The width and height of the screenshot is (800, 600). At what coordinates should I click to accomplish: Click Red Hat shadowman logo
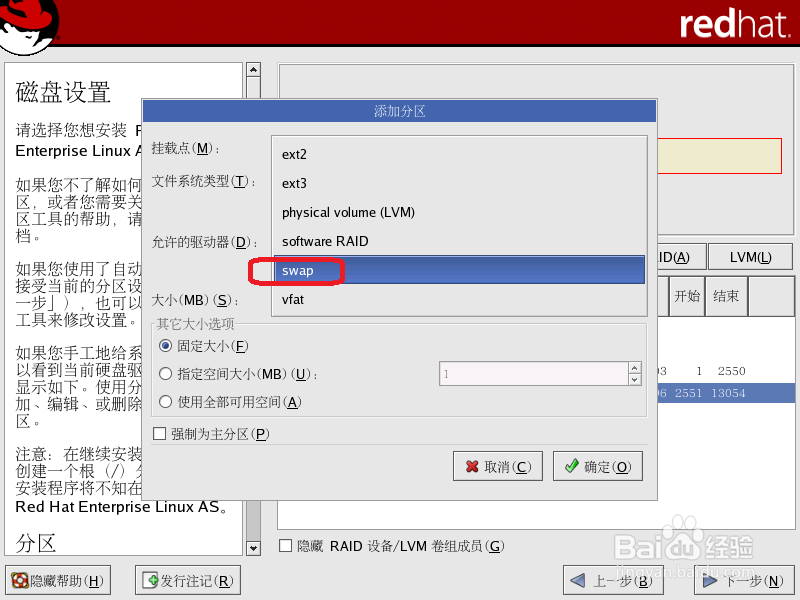click(28, 26)
